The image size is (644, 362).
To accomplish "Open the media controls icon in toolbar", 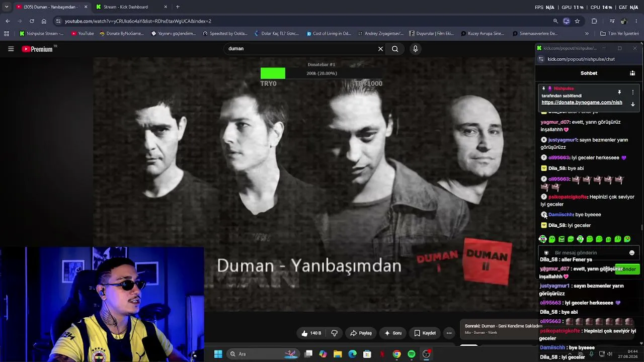I will pos(612,21).
